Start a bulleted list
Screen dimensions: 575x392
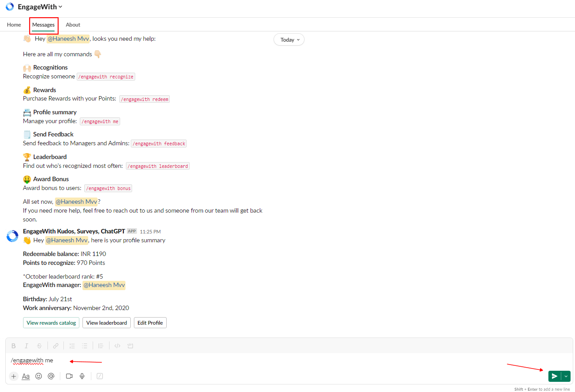[85, 346]
